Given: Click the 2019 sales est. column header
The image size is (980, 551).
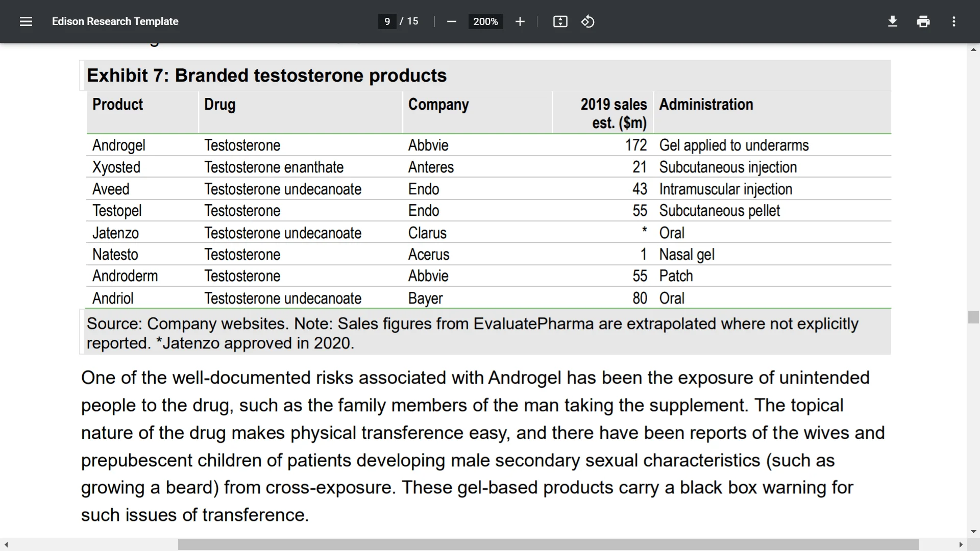Looking at the screenshot, I should [x=614, y=113].
